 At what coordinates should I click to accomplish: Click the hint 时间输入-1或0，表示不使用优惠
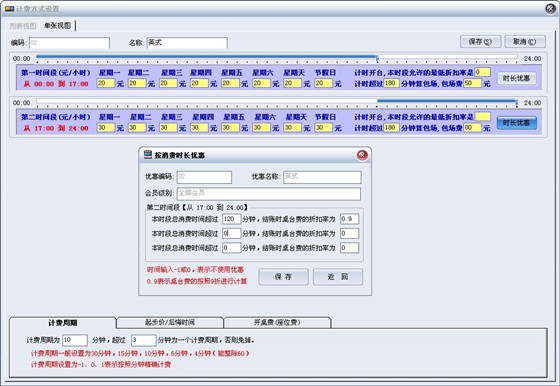[195, 270]
